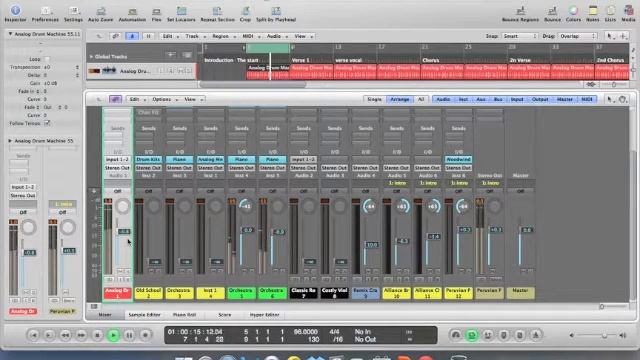Screen dimensions: 640x360
Task: Open the arrange Region menu
Action: [222, 36]
